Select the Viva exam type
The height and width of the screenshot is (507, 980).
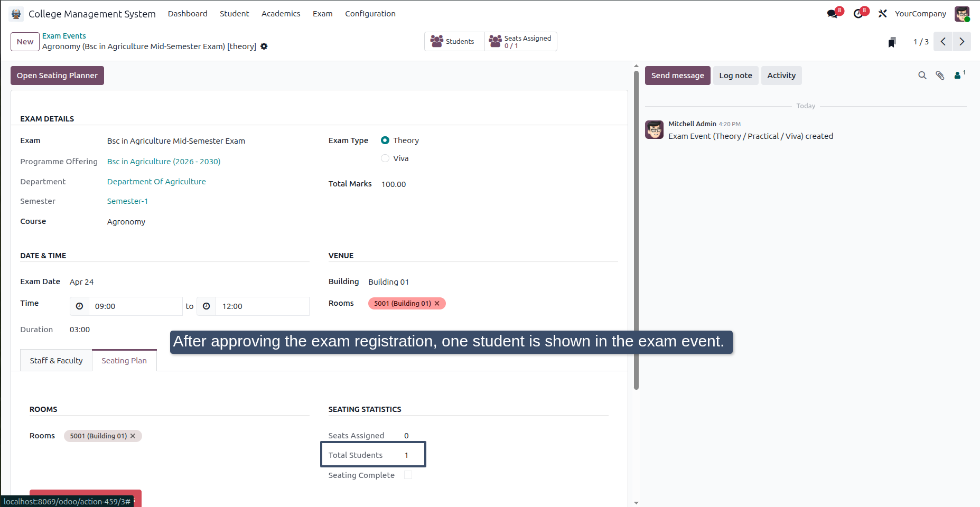click(385, 158)
